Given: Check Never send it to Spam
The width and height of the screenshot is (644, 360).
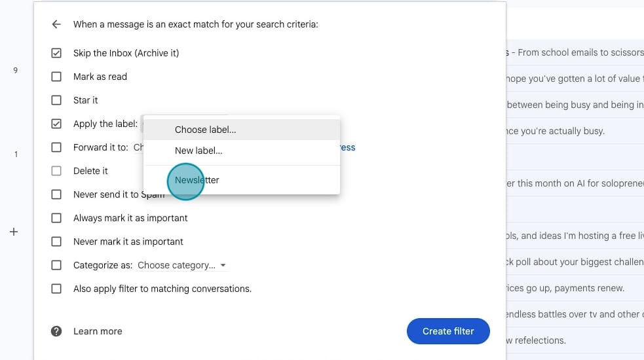Looking at the screenshot, I should [x=56, y=194].
